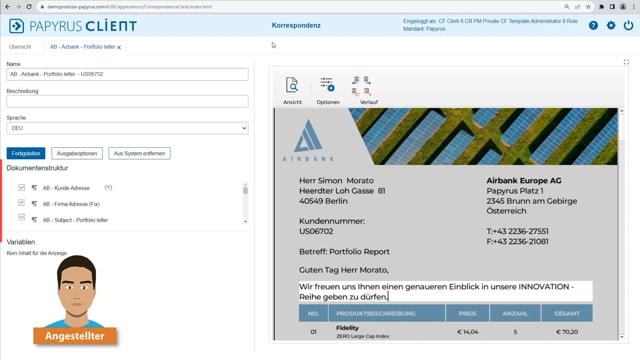The image size is (640, 360).
Task: Click the Guten Tag Herr Morato greeting
Action: (344, 270)
